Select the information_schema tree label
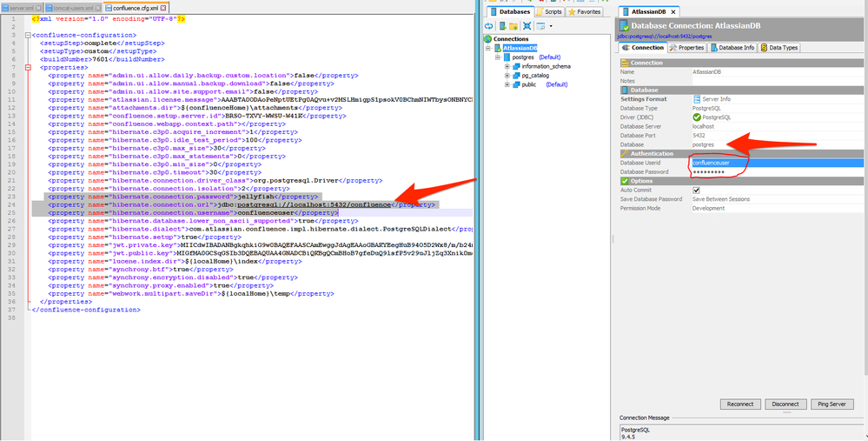 [546, 66]
